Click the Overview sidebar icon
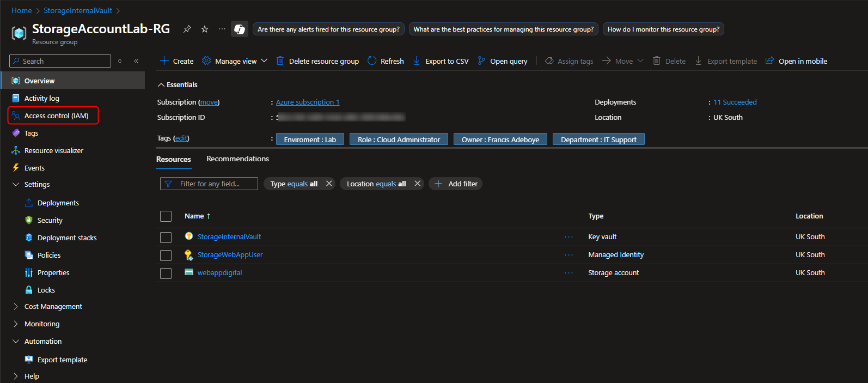Viewport: 868px width, 383px height. (x=16, y=81)
